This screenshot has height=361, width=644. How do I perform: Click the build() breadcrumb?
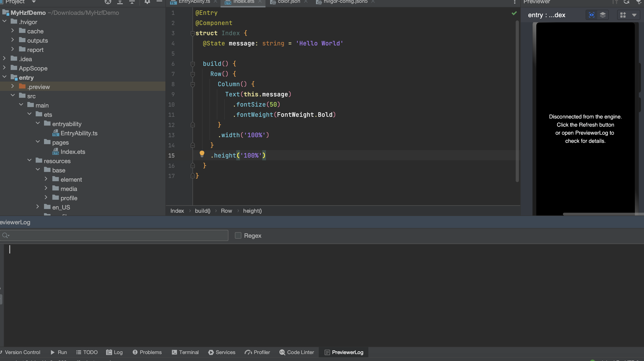click(202, 211)
